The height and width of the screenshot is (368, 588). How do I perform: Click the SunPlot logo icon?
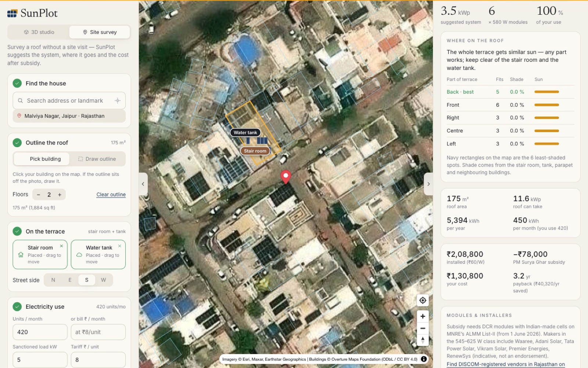click(x=12, y=13)
